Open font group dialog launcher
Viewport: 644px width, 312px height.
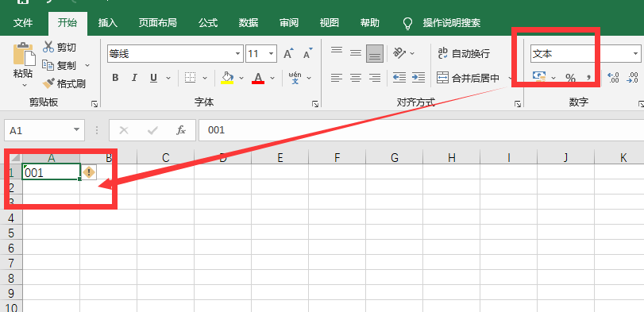click(315, 105)
